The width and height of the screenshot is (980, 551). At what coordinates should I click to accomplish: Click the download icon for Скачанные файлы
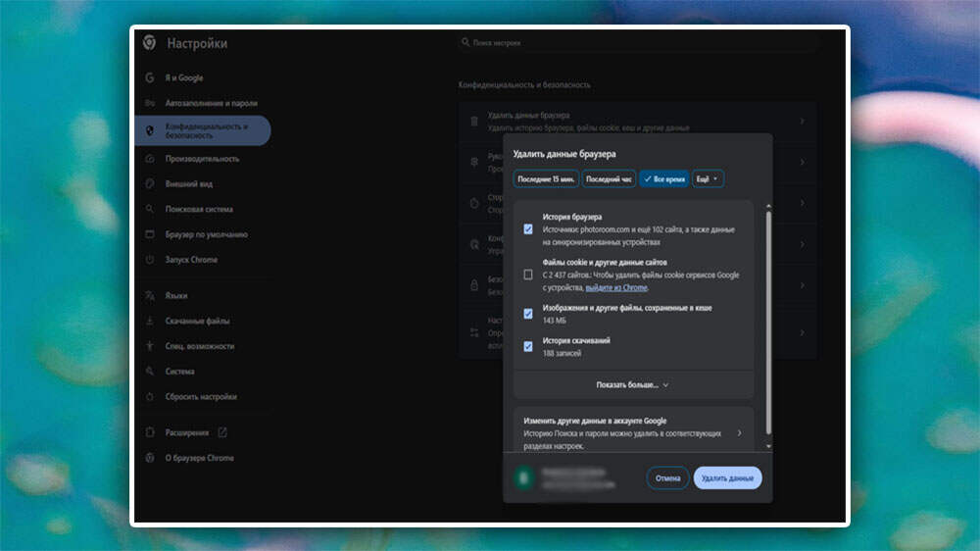[150, 321]
